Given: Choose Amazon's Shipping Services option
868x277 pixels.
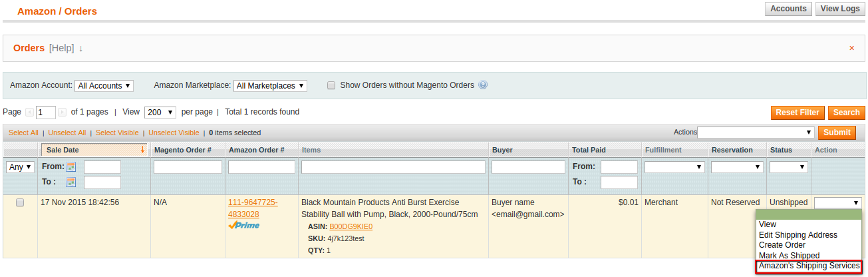Looking at the screenshot, I should coord(809,266).
